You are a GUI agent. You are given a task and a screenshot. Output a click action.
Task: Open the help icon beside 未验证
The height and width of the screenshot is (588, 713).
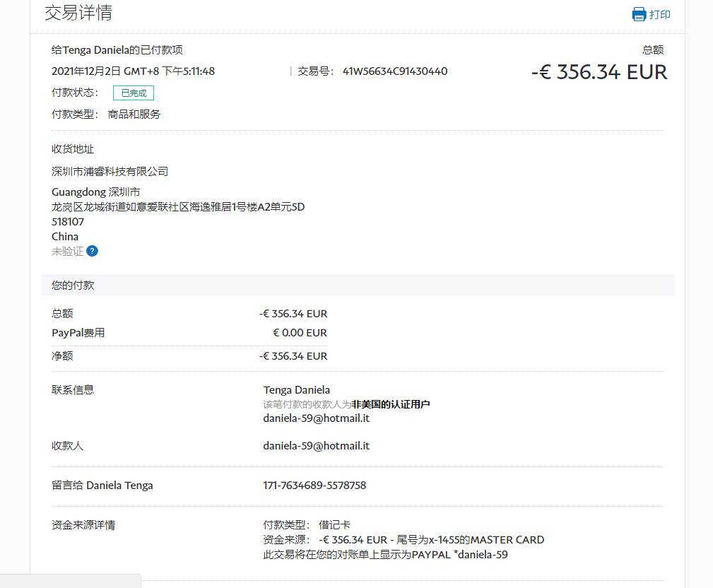coord(92,251)
